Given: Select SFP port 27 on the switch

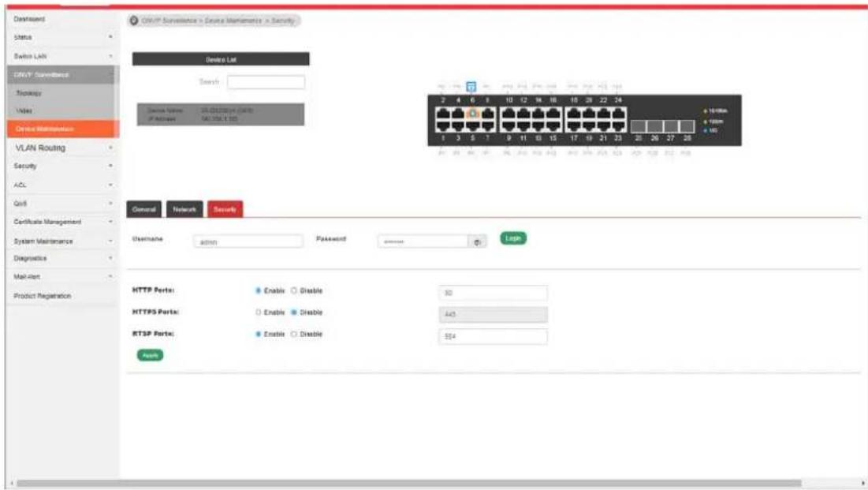Looking at the screenshot, I should click(x=671, y=126).
